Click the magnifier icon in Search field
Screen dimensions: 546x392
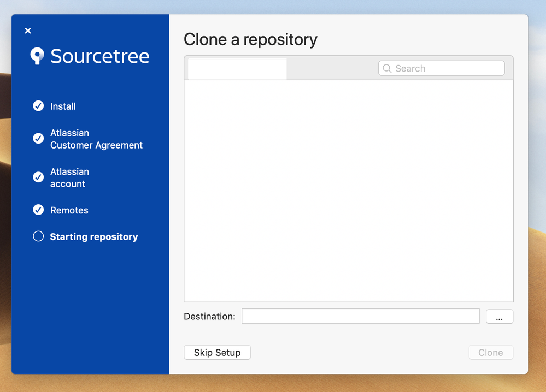click(x=387, y=68)
